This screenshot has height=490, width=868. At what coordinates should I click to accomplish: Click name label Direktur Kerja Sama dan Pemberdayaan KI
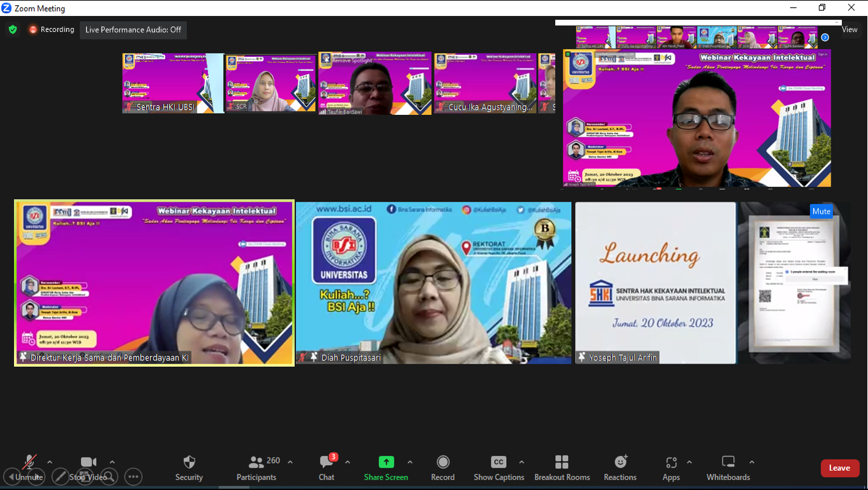pyautogui.click(x=110, y=357)
